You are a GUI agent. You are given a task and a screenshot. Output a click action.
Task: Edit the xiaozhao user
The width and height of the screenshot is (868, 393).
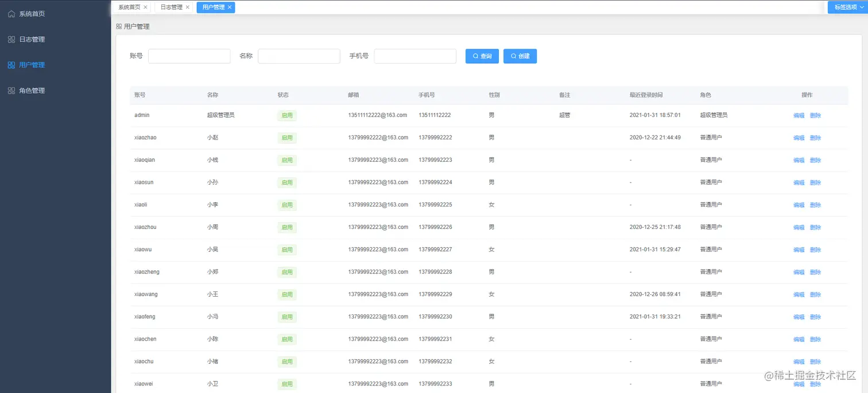(x=799, y=138)
